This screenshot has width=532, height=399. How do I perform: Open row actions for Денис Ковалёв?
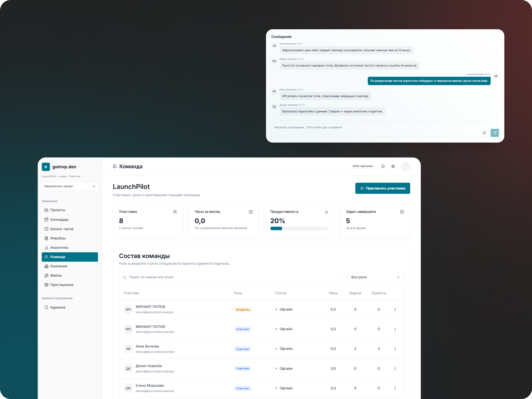(x=395, y=368)
